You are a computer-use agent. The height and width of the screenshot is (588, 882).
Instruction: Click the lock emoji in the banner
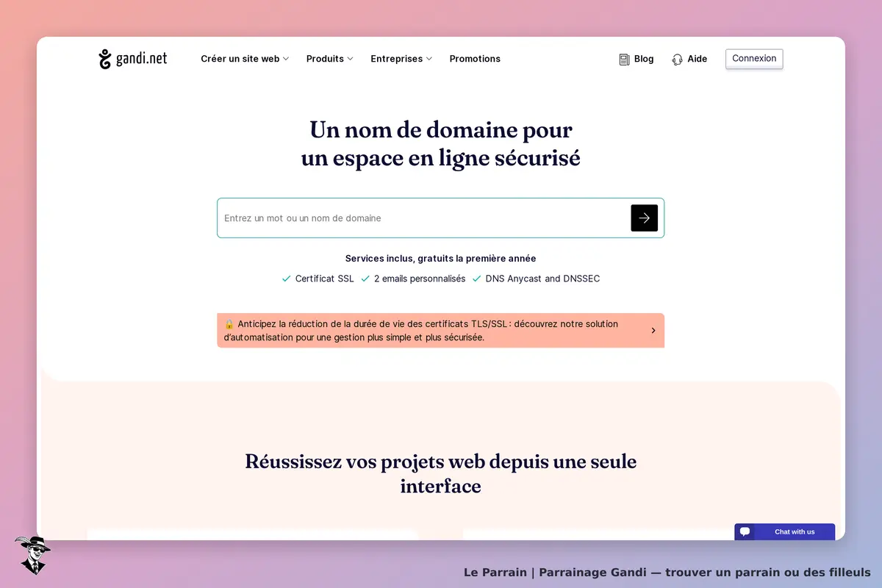coord(229,324)
